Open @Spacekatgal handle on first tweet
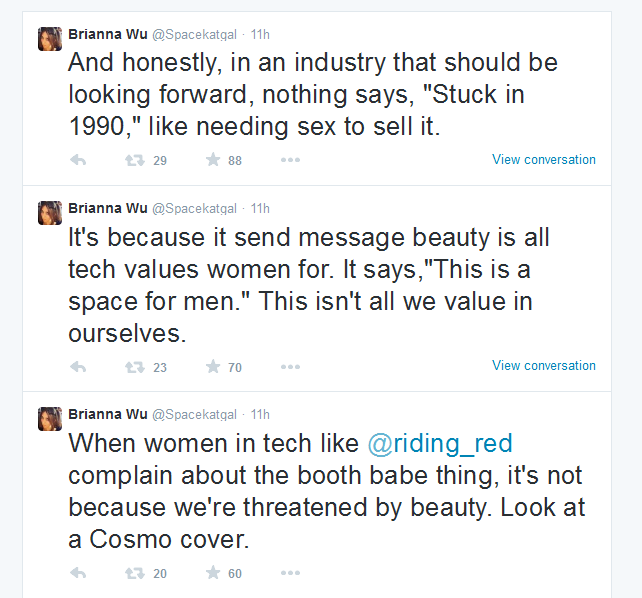642x598 pixels. [194, 35]
